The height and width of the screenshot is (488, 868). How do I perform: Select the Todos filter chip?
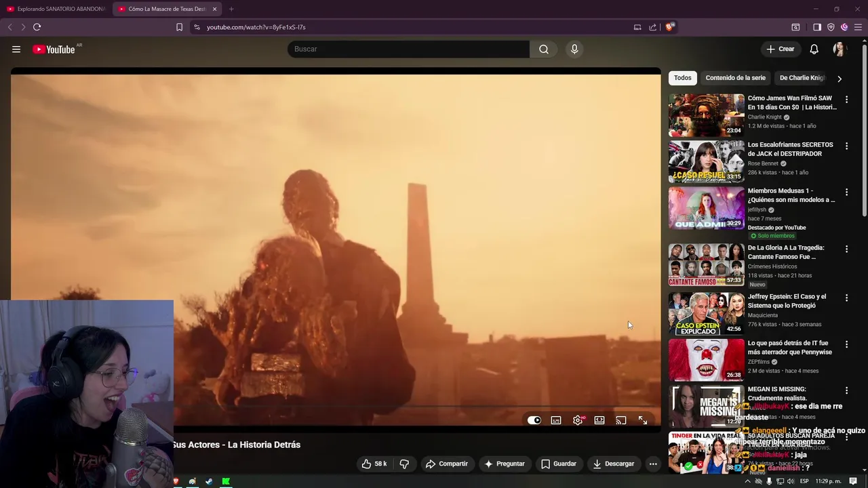point(682,78)
